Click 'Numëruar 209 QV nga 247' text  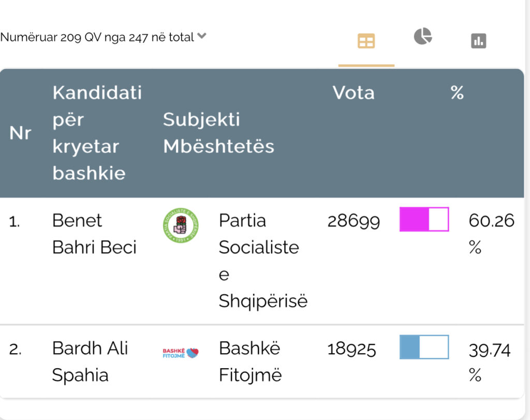click(x=97, y=37)
